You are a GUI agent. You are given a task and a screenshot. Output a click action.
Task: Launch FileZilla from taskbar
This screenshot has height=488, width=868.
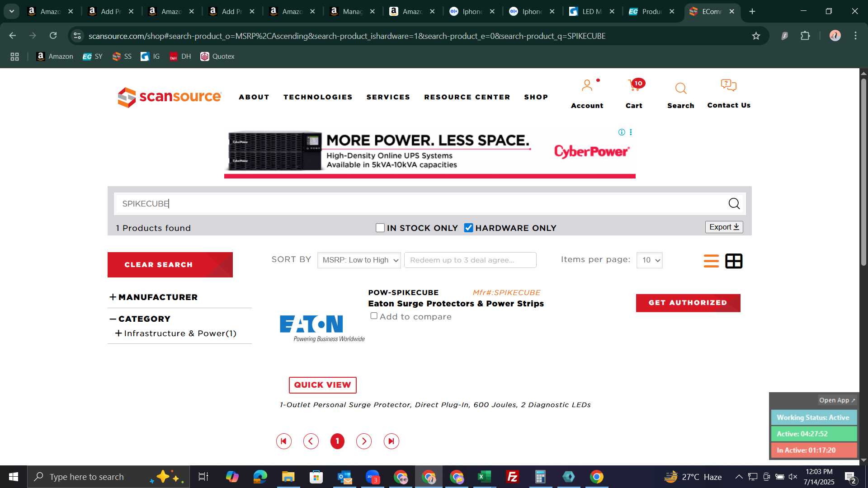512,477
